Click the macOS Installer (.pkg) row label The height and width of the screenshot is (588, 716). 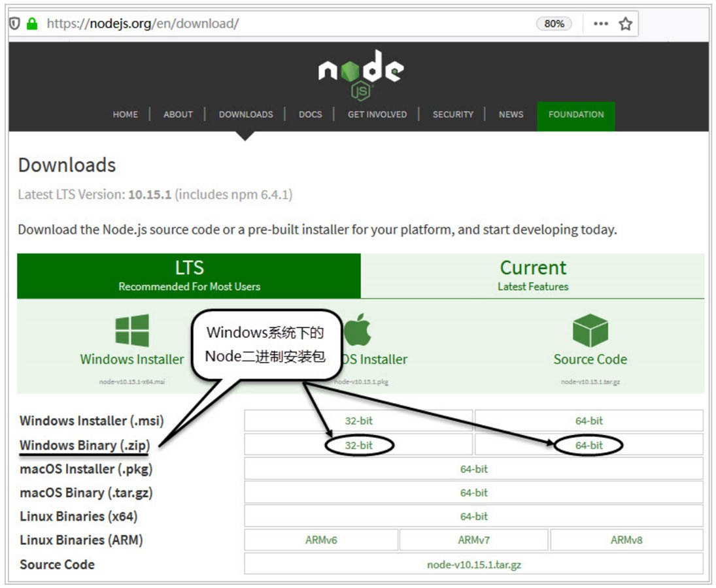86,469
